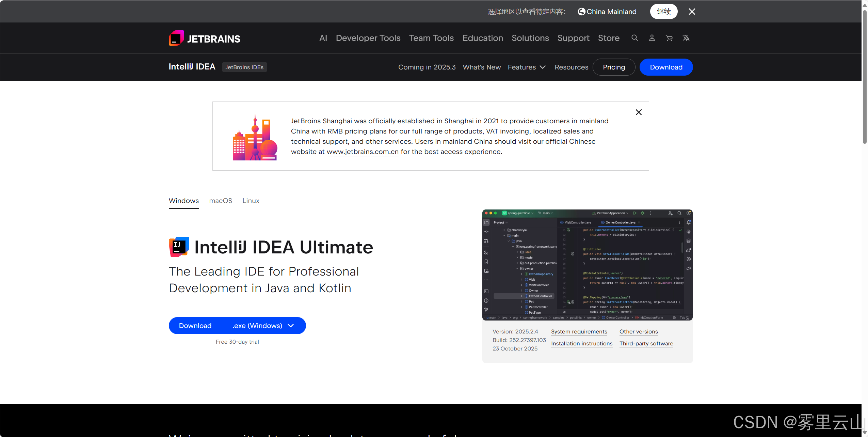Switch to the macOS tab

221,201
